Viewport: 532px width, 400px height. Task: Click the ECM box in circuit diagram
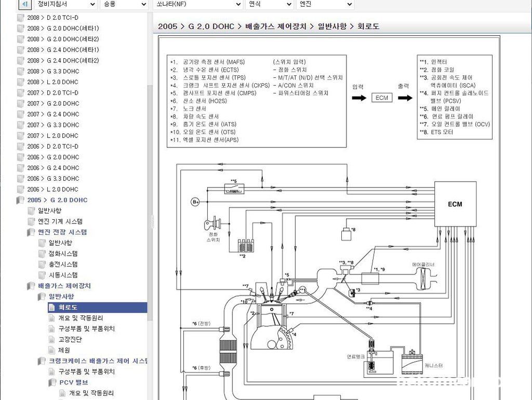coord(455,204)
